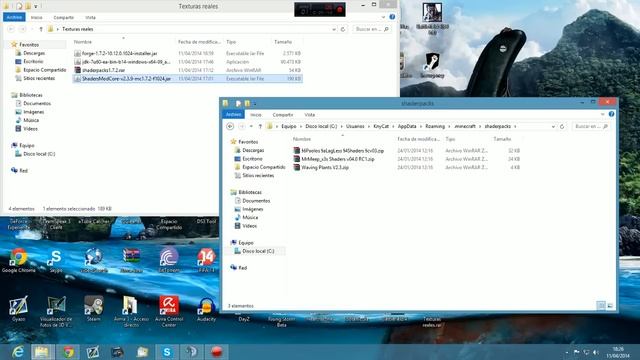
Task: Select the MrMeep_x3s Shaders zip file
Action: [338, 159]
